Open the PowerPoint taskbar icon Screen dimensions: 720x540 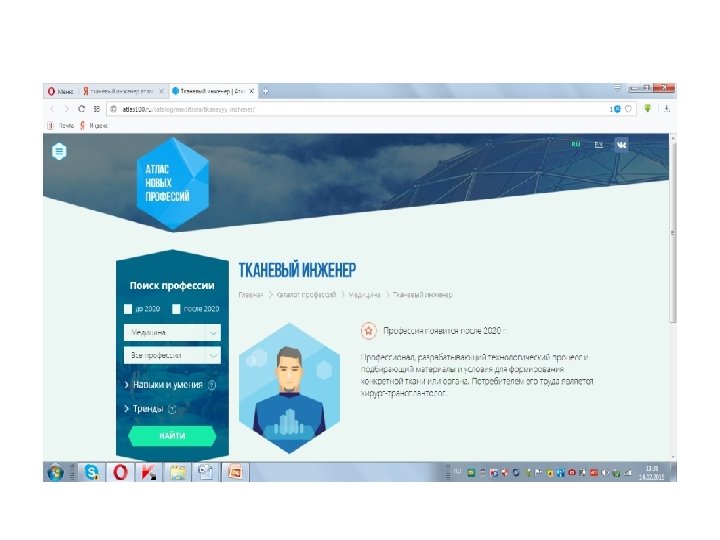[235, 472]
